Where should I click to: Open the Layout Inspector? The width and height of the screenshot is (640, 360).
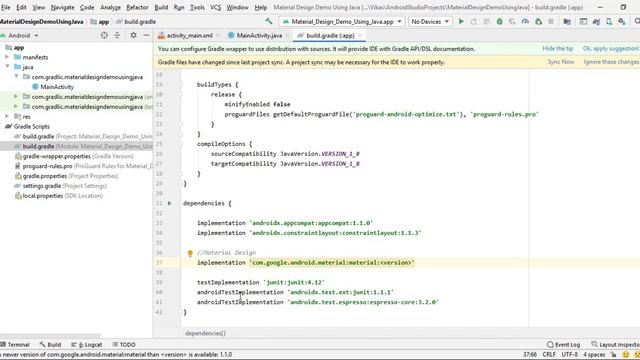pyautogui.click(x=616, y=344)
